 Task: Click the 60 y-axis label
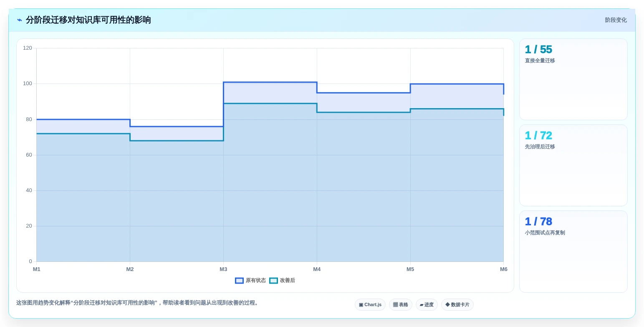click(x=29, y=155)
